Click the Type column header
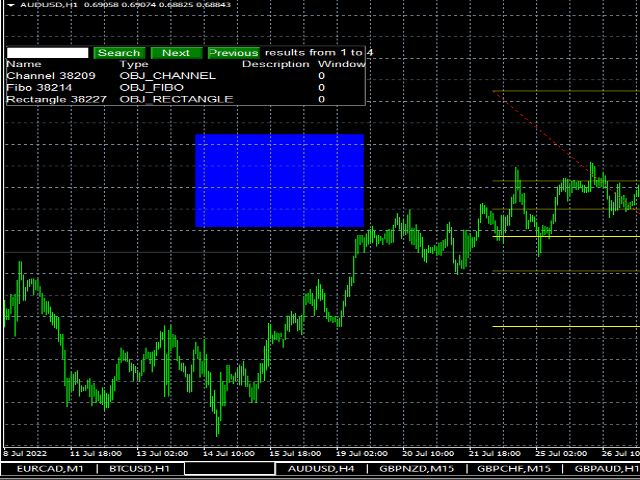640x480 pixels. 134,64
